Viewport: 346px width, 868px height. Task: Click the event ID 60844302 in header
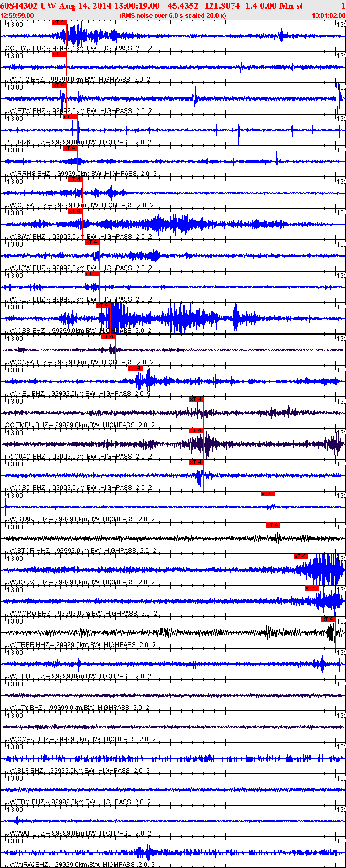coord(18,6)
